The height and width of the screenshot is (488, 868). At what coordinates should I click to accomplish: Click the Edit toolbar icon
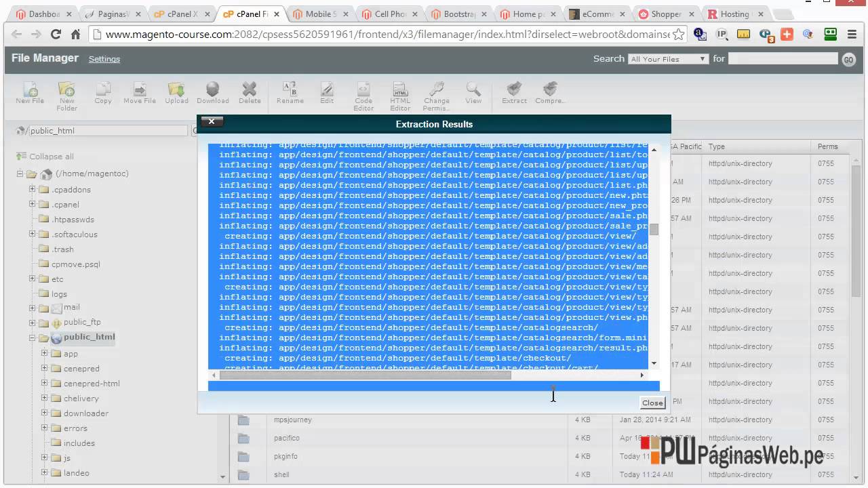pos(327,93)
